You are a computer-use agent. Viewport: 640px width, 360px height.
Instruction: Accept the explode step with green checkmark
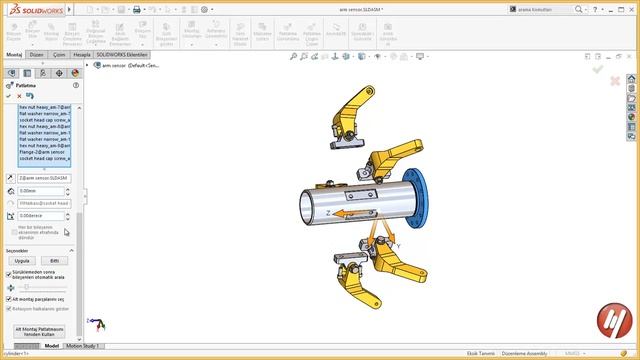[x=9, y=96]
